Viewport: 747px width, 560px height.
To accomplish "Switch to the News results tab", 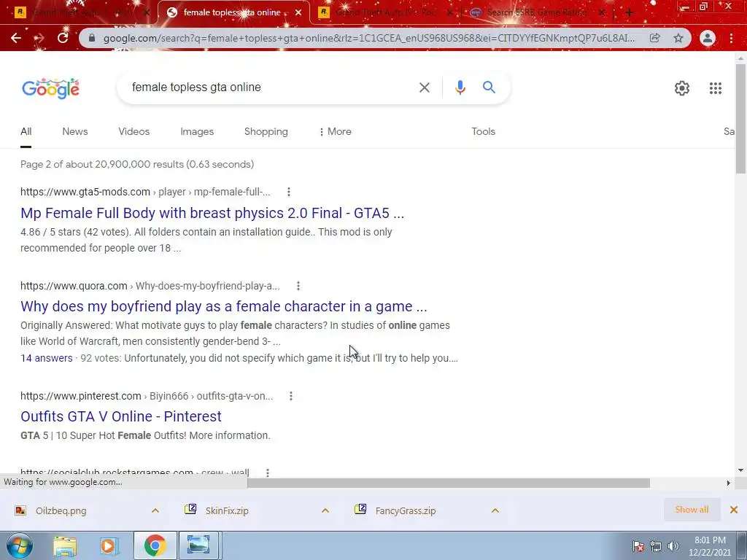I will pos(75,131).
